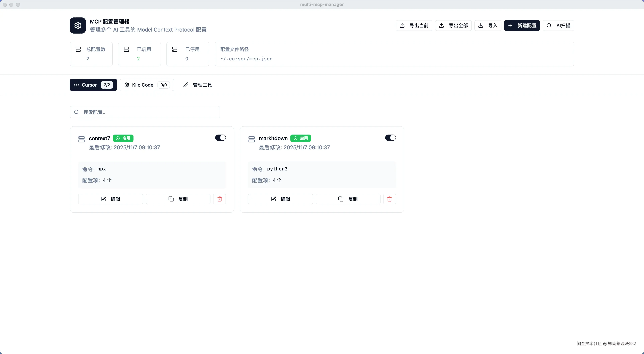Viewport: 644px width, 354px height.
Task: Focus the 搜索配置 search field
Action: coord(150,112)
